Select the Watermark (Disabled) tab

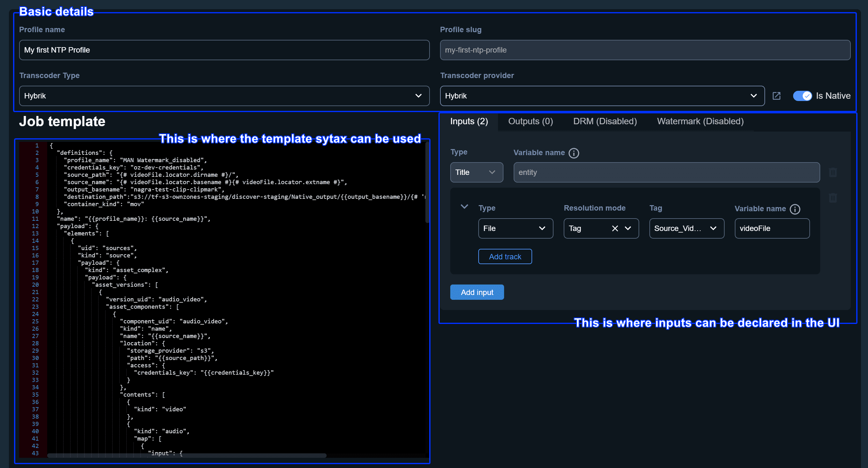[x=700, y=121]
